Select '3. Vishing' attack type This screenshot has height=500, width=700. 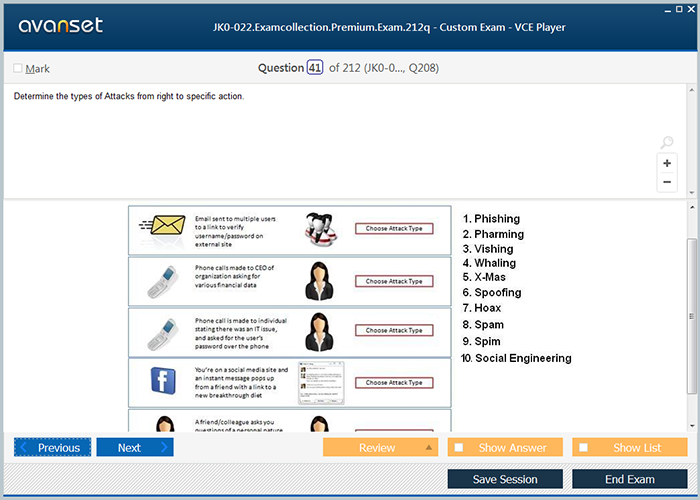[488, 249]
